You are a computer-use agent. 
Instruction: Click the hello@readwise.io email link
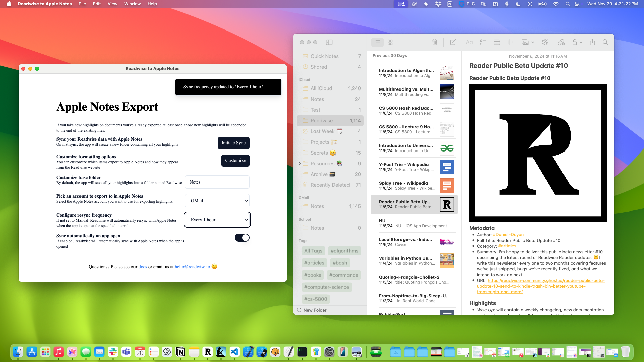(x=192, y=267)
